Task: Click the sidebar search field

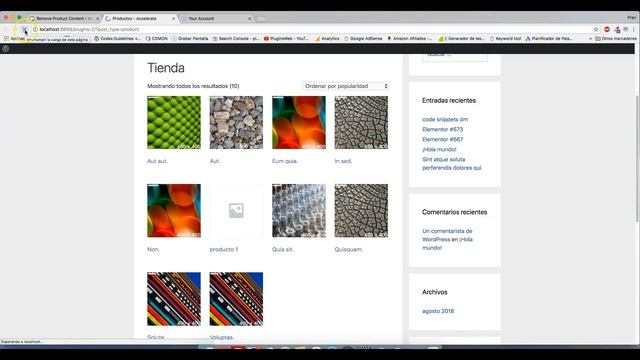Action: tap(455, 57)
